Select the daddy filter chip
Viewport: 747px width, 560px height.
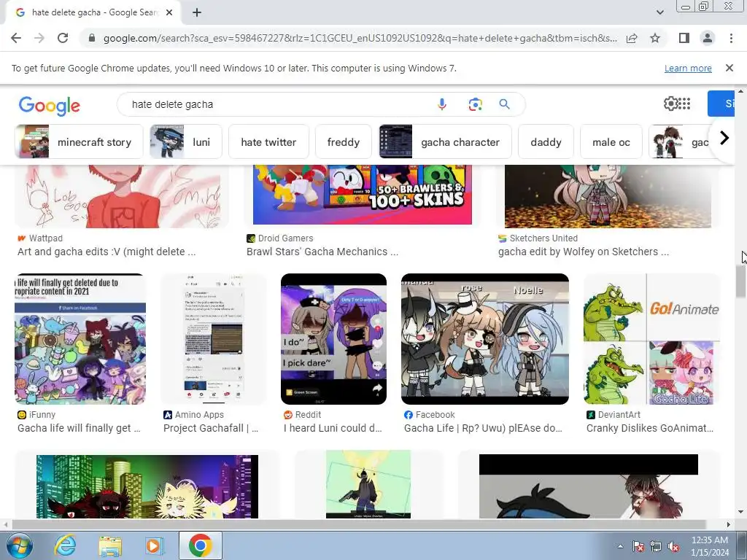(x=546, y=142)
